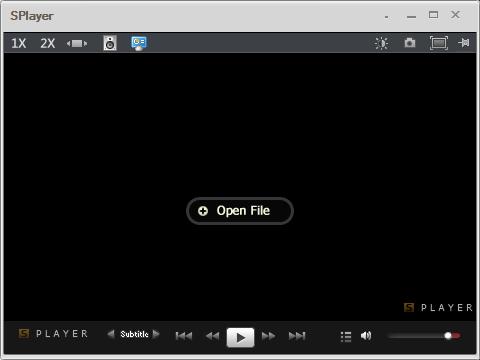The image size is (480, 360).
Task: Click the Subtitle label
Action: click(x=134, y=334)
